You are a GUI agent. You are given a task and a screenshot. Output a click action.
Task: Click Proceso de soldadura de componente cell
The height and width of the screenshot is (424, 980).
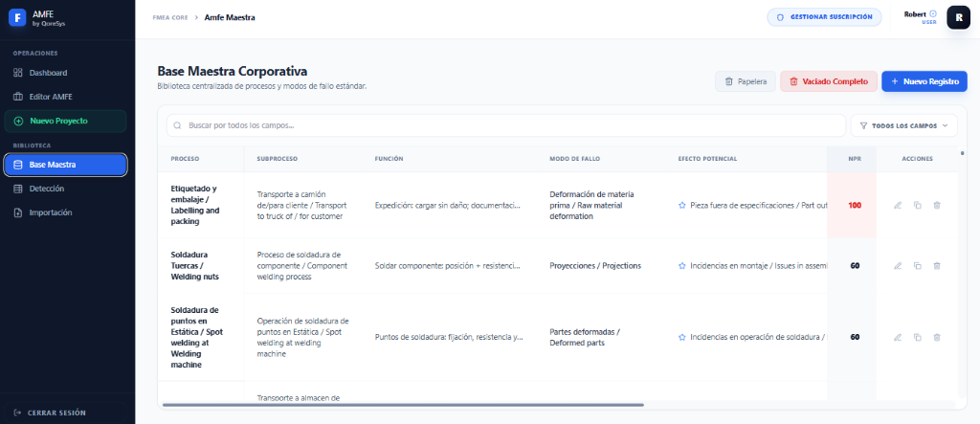pyautogui.click(x=302, y=265)
